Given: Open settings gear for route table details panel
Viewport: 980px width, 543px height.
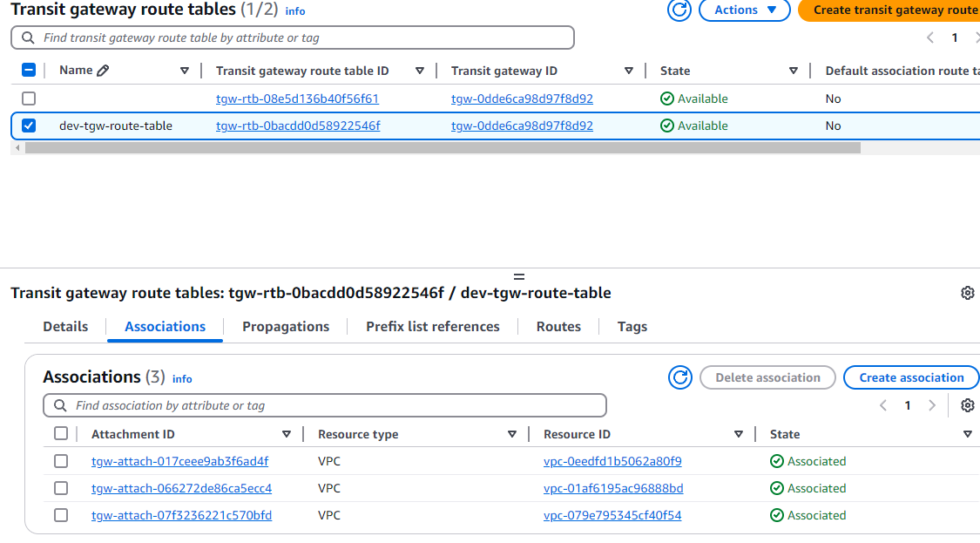Looking at the screenshot, I should click(967, 293).
